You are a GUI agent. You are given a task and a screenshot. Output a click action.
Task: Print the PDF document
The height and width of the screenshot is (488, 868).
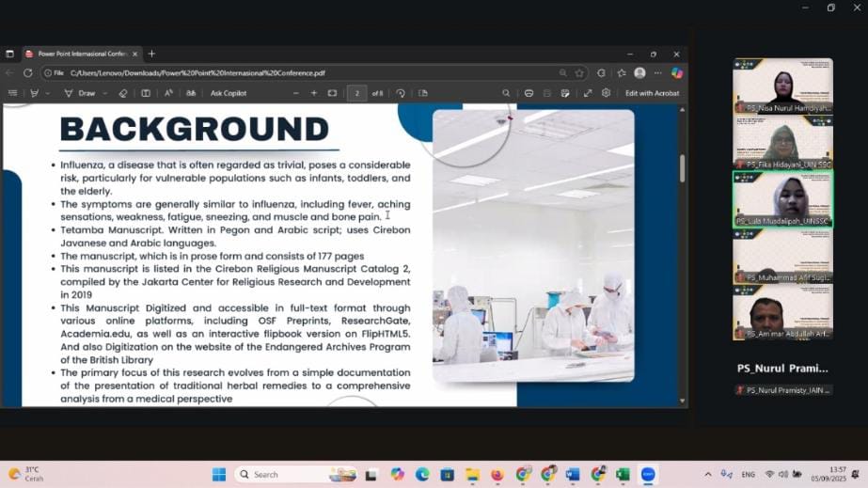tap(529, 93)
